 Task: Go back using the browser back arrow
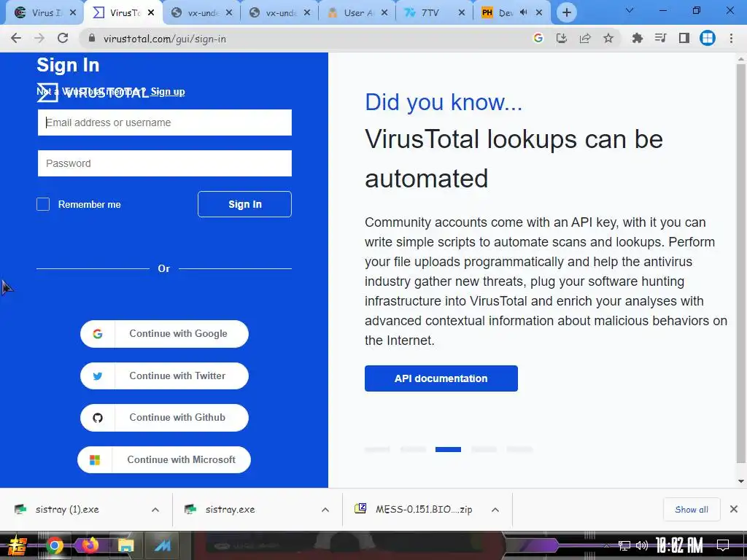coord(16,38)
